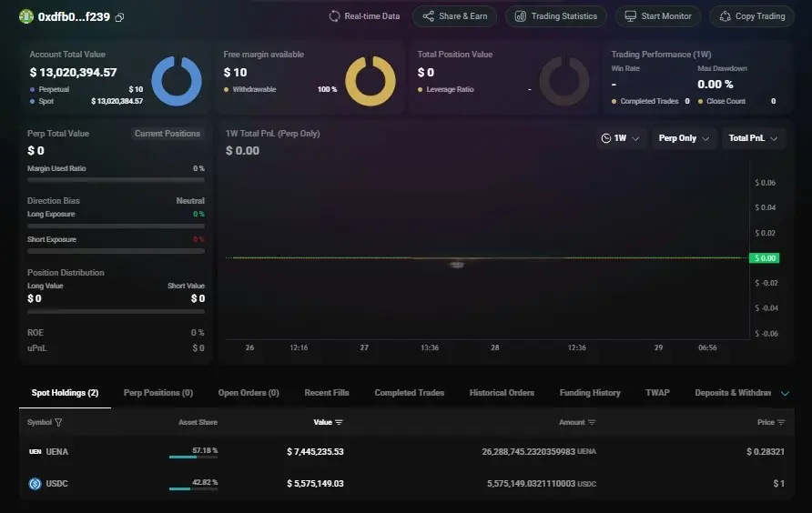The width and height of the screenshot is (812, 513).
Task: Sort by Price column sort icon
Action: (781, 422)
